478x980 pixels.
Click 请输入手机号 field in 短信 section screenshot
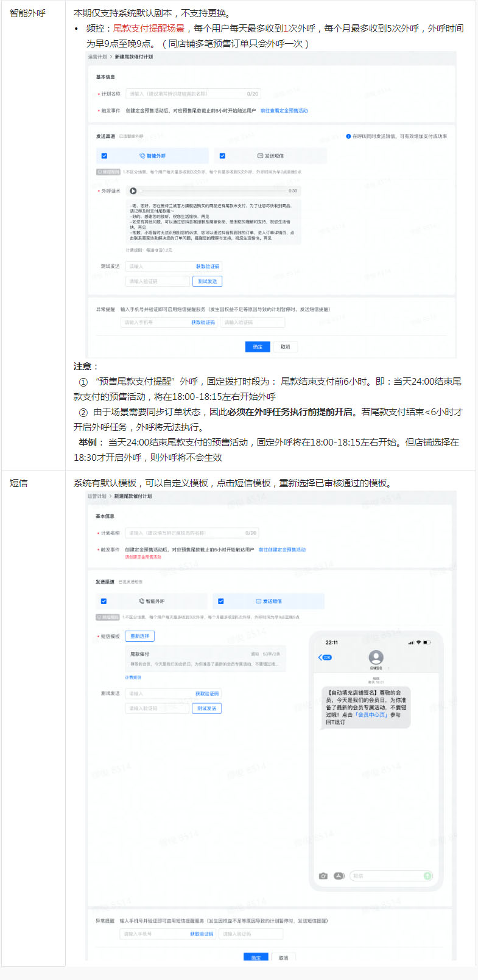click(168, 934)
